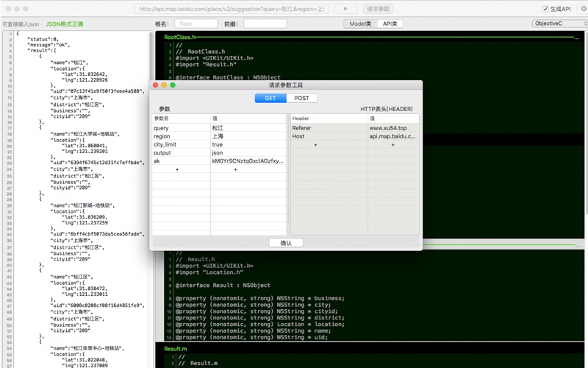Click the Root class name input field
Viewport: 588px width, 368px height.
[196, 24]
